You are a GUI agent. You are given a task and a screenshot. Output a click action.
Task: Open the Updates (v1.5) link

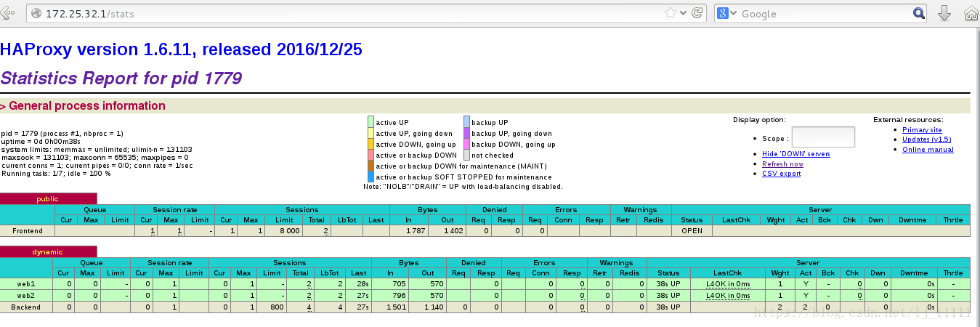(x=926, y=140)
